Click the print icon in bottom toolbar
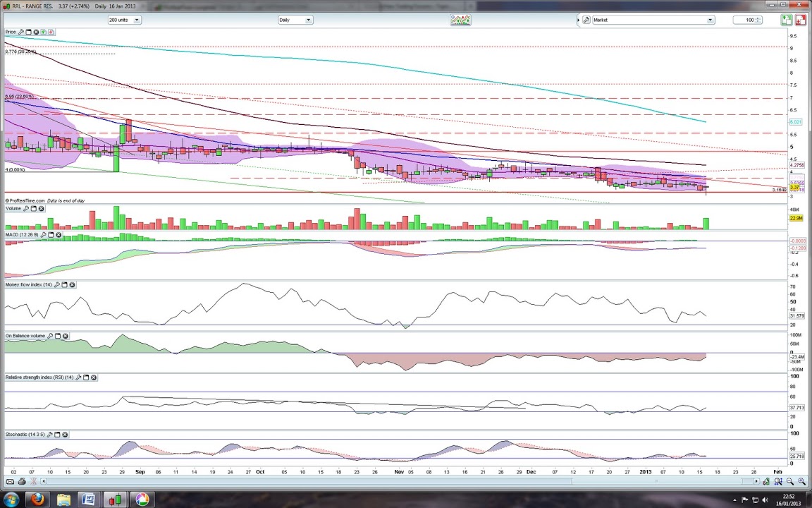The height and width of the screenshot is (508, 812). coord(21,481)
